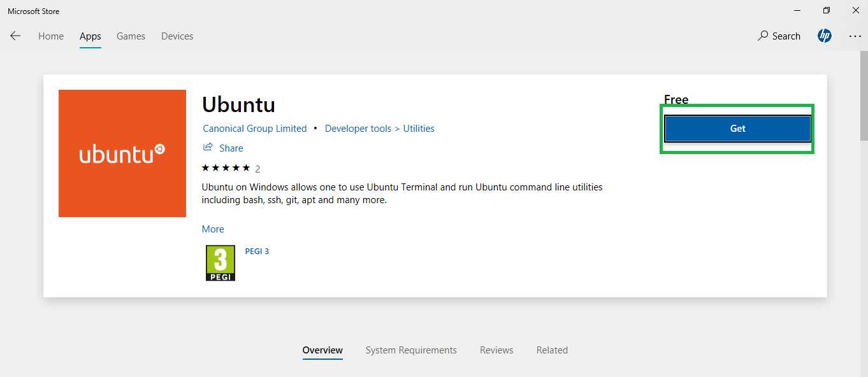Image resolution: width=868 pixels, height=377 pixels.
Task: Open the PEGI 3 text link
Action: (257, 252)
